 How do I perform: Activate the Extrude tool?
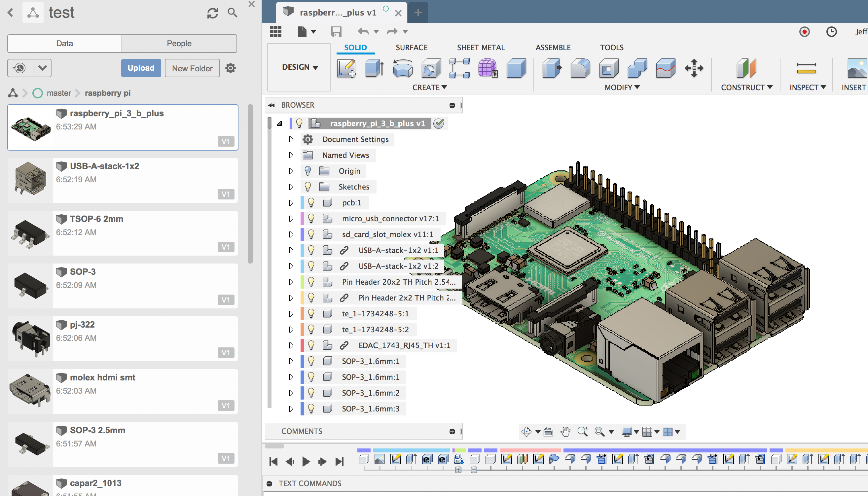point(374,68)
